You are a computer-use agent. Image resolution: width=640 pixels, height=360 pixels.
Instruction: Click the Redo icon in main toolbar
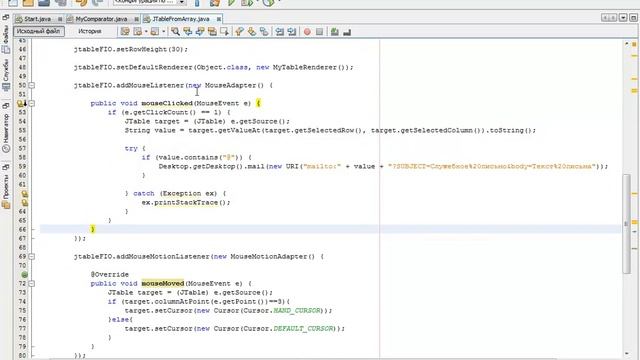point(97,2)
